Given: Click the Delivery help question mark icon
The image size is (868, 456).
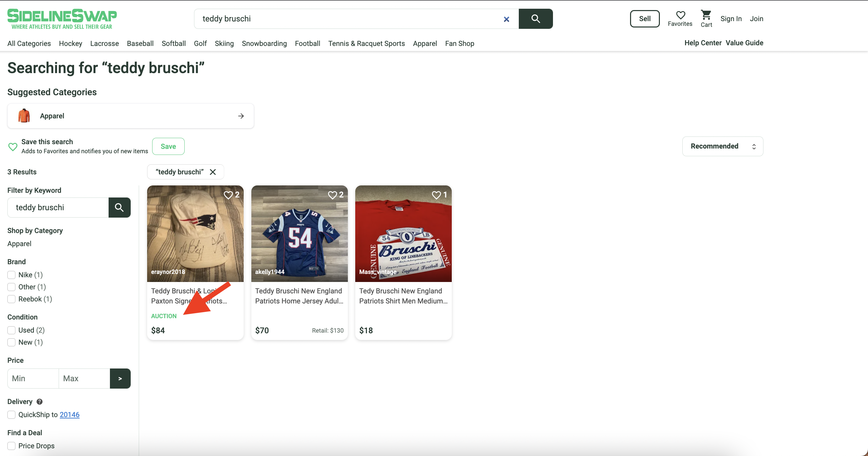Looking at the screenshot, I should [x=40, y=401].
